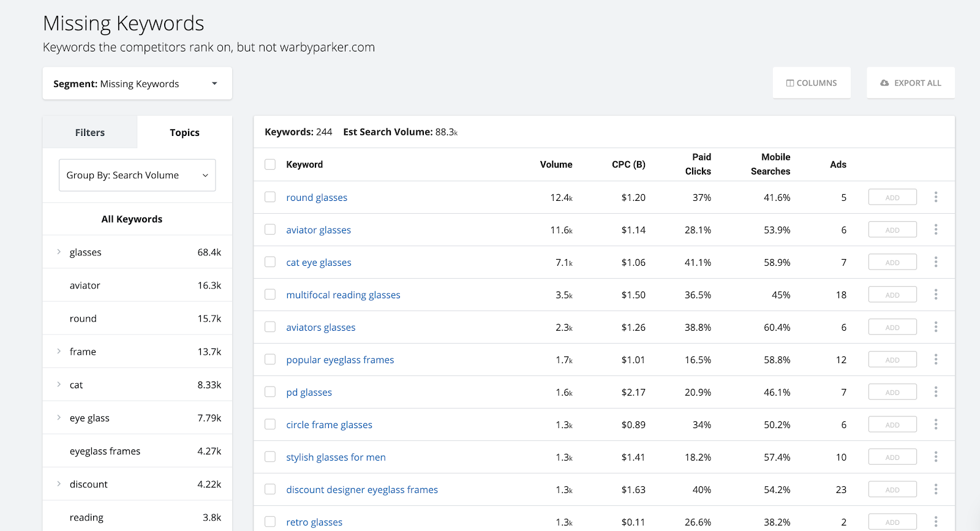Check the popular eyeglass frames checkbox
This screenshot has height=531, width=980.
tap(270, 359)
